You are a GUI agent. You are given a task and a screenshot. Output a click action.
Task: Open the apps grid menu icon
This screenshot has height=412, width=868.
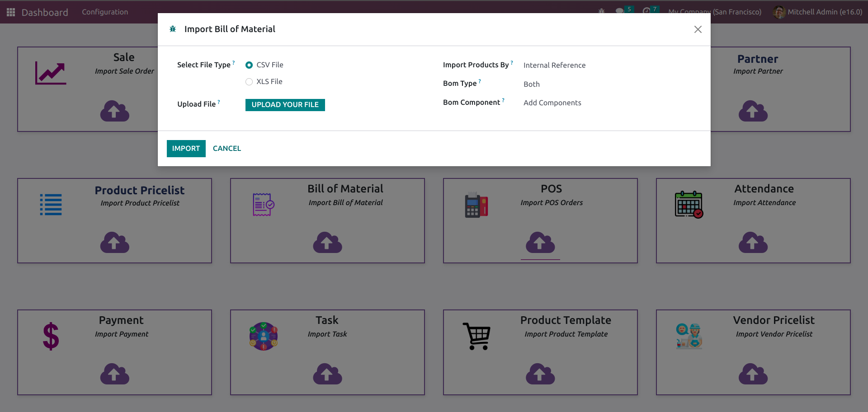pos(11,12)
